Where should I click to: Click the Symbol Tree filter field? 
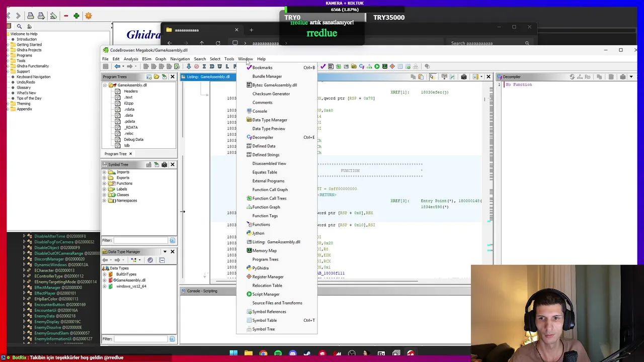tap(140, 240)
